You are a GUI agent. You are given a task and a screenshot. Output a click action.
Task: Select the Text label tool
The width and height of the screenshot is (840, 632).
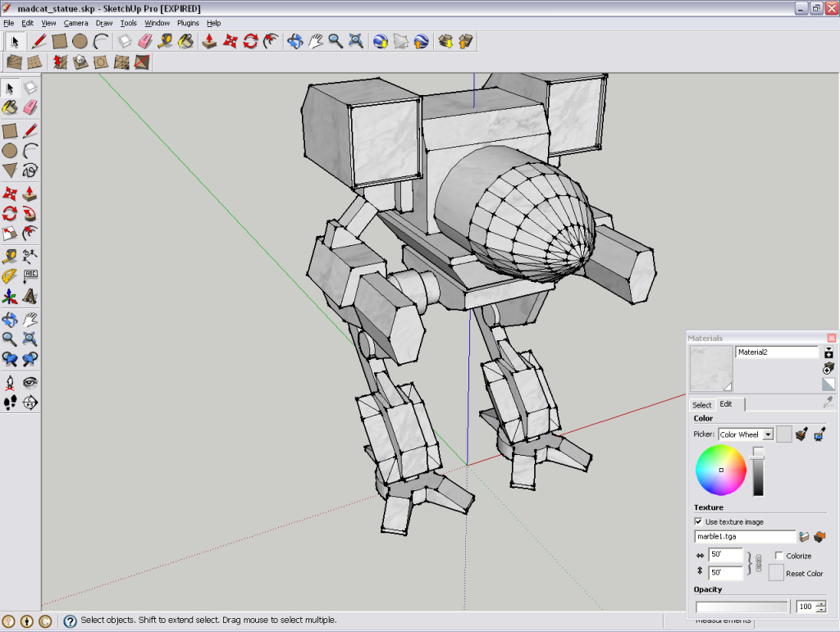tap(30, 276)
